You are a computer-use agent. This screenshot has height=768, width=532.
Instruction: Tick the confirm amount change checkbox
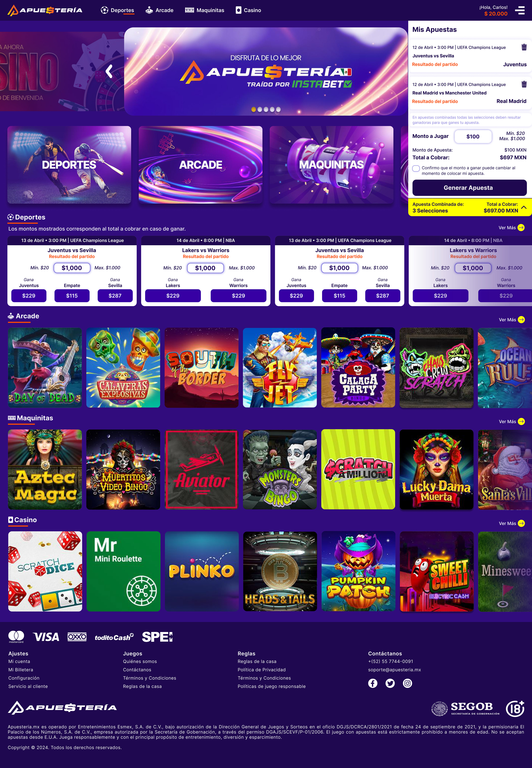point(416,168)
